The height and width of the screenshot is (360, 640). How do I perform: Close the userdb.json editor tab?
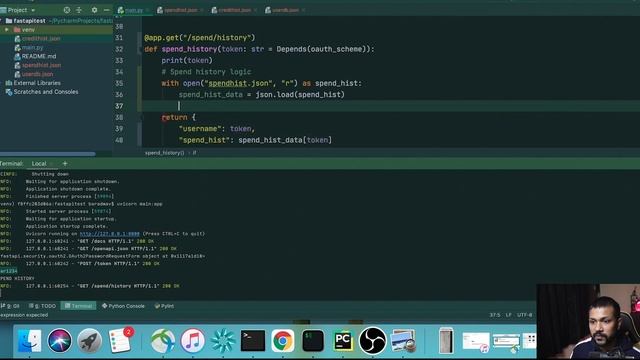[303, 10]
